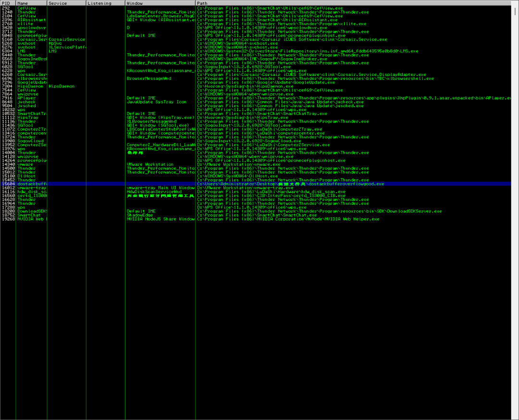Select the GoogleUpdat process row
This screenshot has height=420, width=519.
point(256,82)
